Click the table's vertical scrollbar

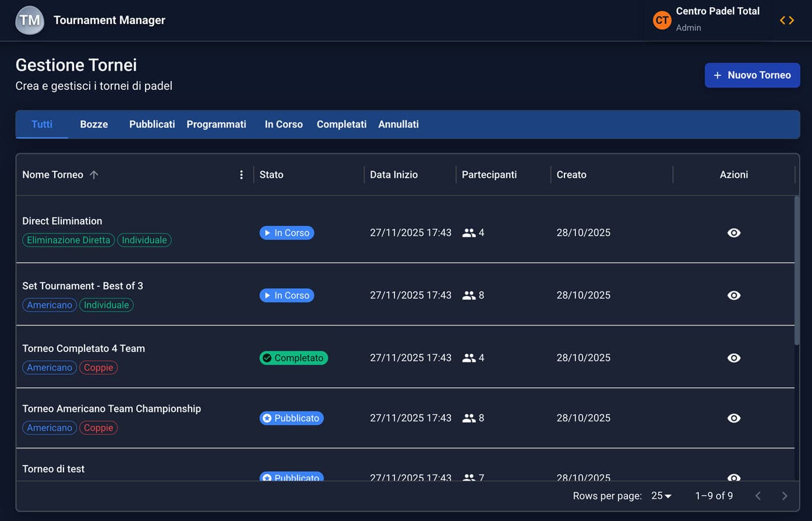[796, 271]
